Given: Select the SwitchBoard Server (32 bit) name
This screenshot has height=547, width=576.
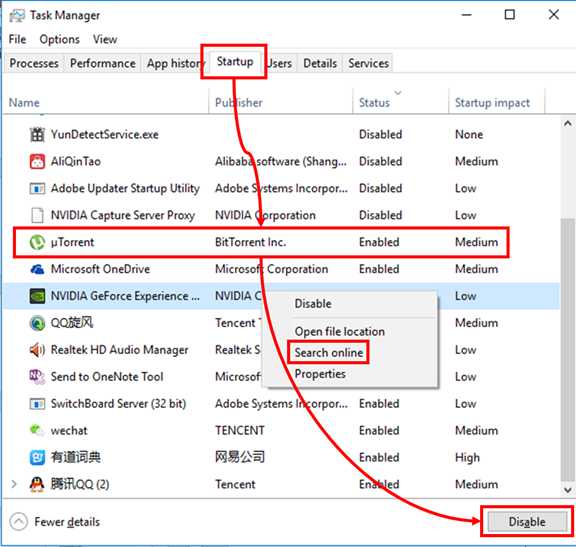Looking at the screenshot, I should [x=118, y=404].
